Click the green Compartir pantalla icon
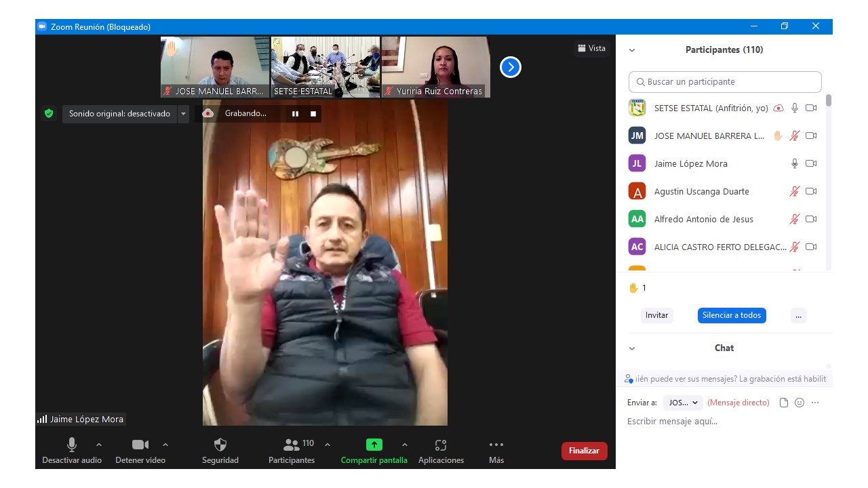 pos(374,445)
